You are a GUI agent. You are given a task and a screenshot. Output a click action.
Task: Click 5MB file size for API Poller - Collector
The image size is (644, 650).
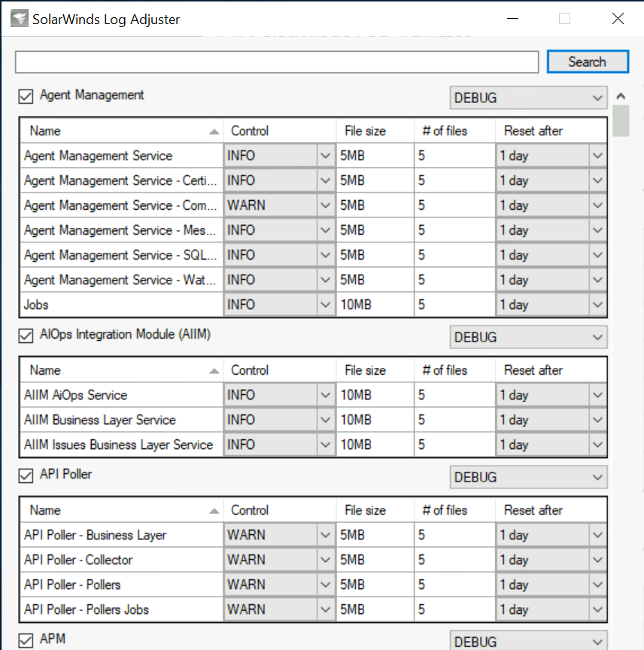click(375, 560)
